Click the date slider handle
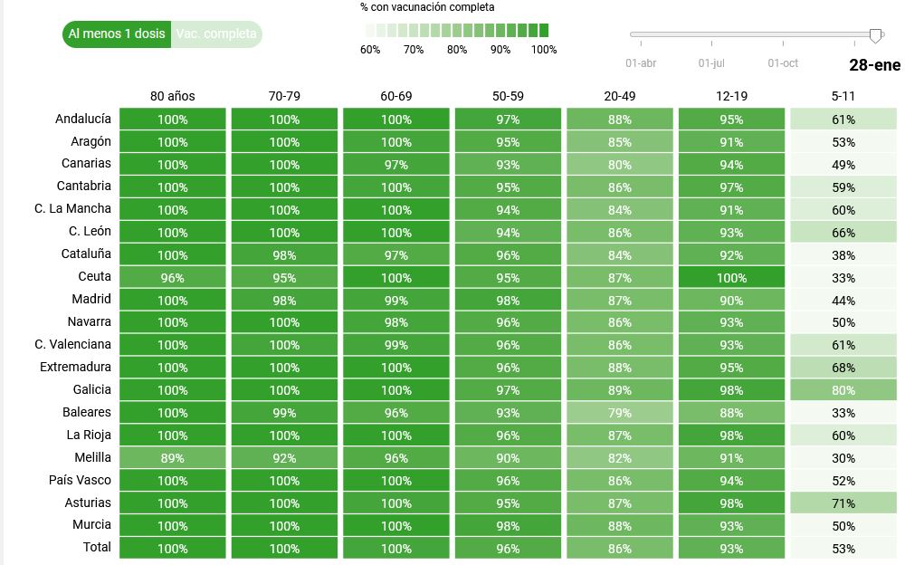This screenshot has height=565, width=924. pos(875,35)
